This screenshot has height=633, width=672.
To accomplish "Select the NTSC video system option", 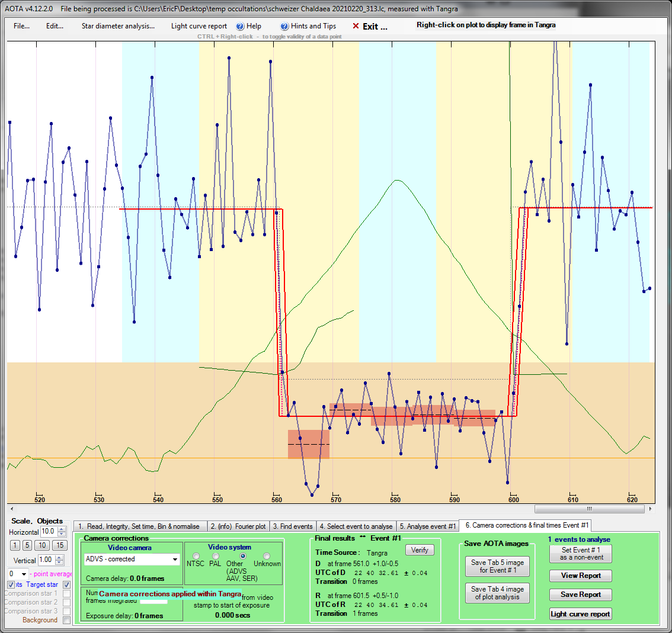I will (x=196, y=556).
